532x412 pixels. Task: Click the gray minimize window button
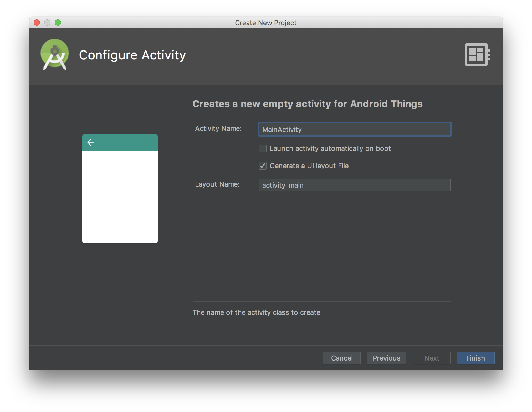47,23
